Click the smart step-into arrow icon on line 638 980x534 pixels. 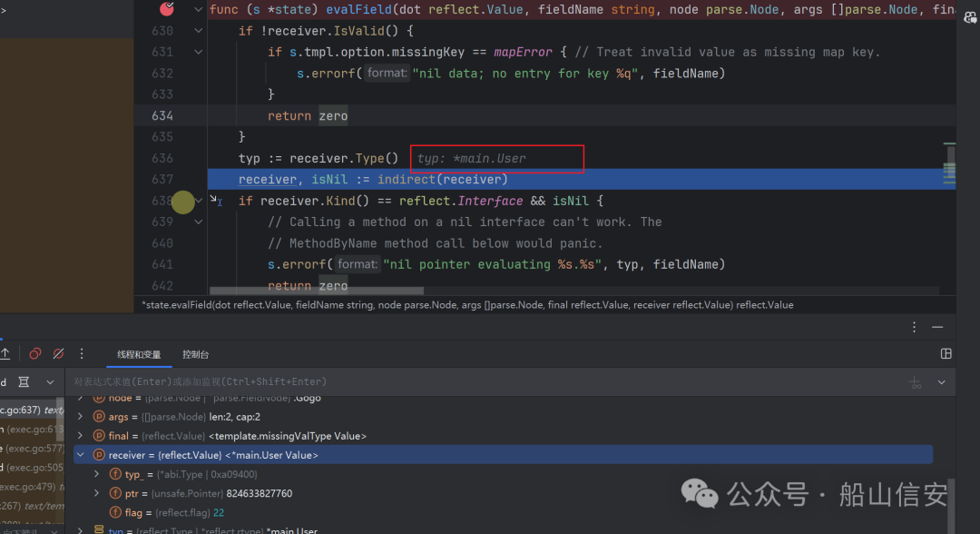point(216,200)
